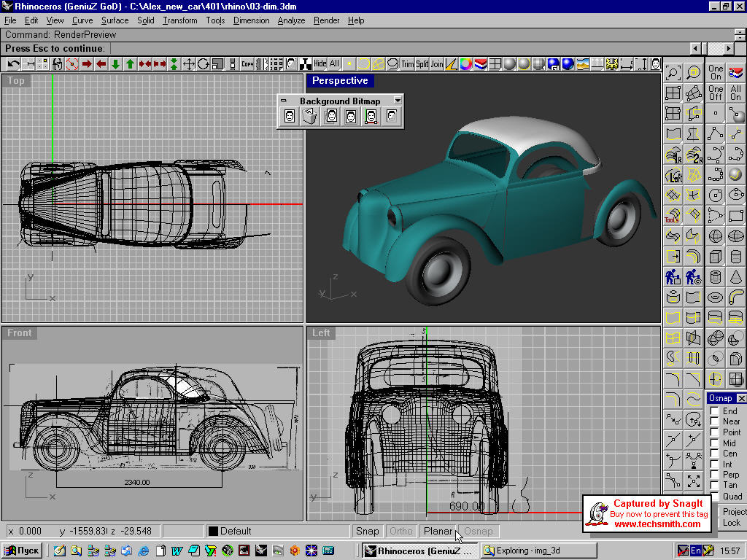Switch to Exploring - img_3d taskbar window
Image resolution: width=747 pixels, height=560 pixels.
[538, 551]
